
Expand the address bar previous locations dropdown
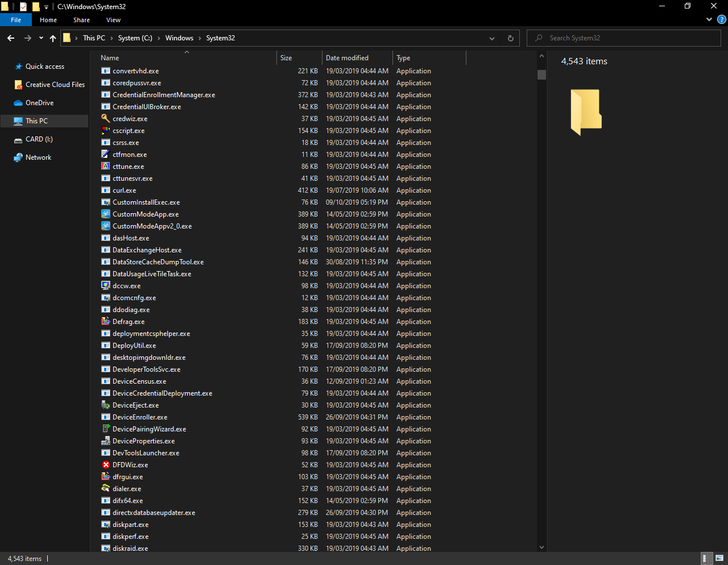491,38
